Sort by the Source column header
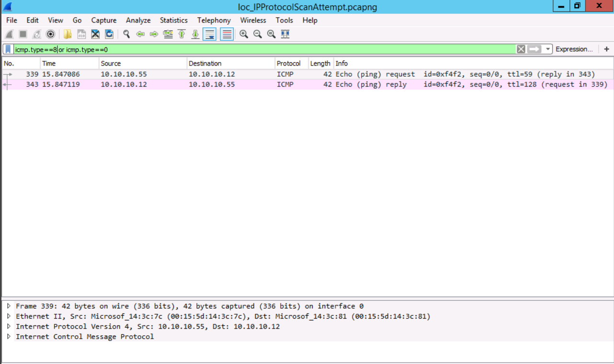Image resolution: width=614 pixels, height=364 pixels. [x=143, y=63]
